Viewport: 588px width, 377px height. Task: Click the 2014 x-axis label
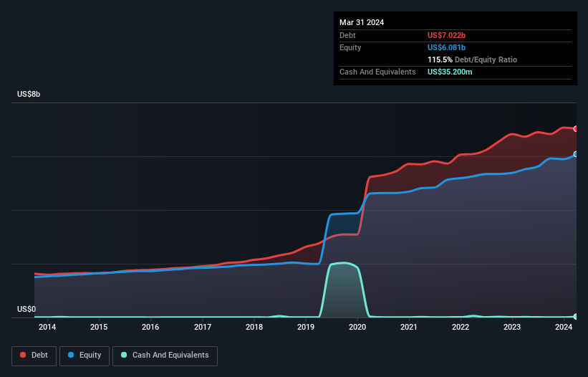47,327
